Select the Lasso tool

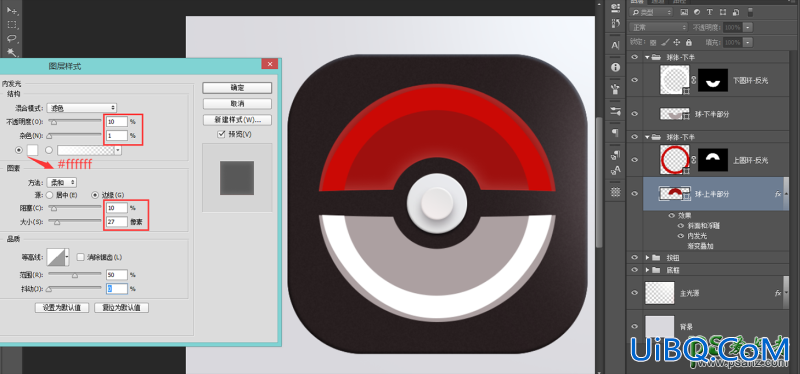pyautogui.click(x=12, y=38)
